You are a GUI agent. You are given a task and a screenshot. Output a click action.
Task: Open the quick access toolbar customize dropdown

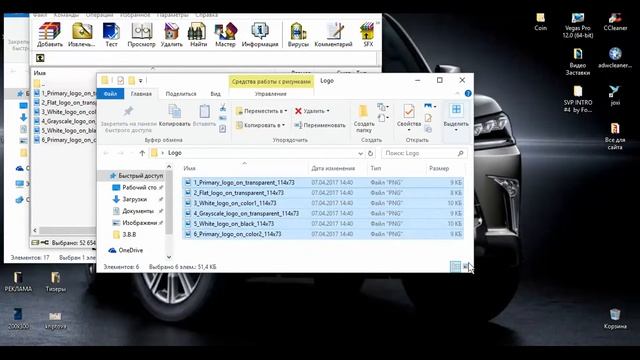coord(140,80)
